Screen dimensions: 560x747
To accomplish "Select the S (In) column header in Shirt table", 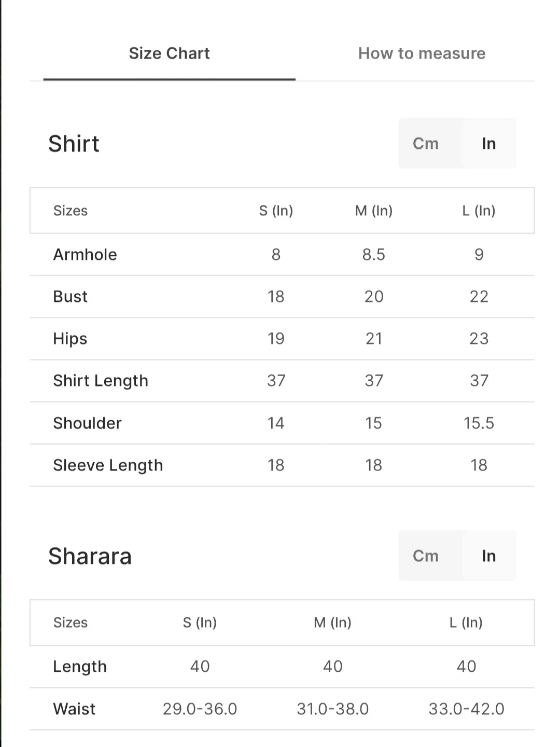I will click(276, 211).
